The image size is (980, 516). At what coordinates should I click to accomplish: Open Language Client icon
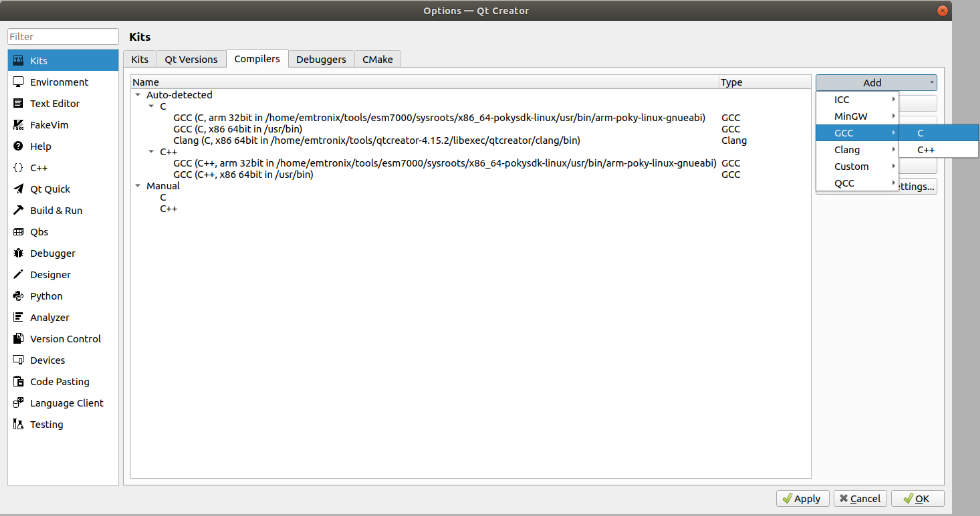click(x=19, y=403)
